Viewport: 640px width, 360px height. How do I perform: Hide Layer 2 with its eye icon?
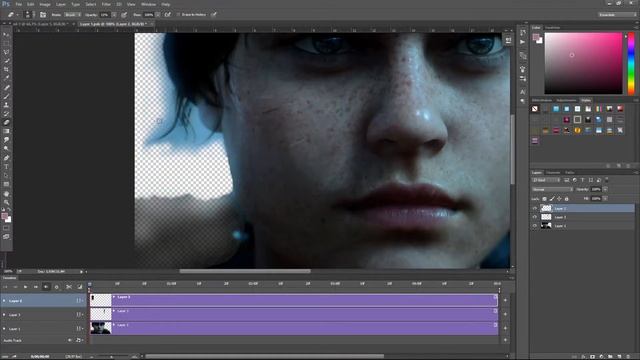(535, 209)
